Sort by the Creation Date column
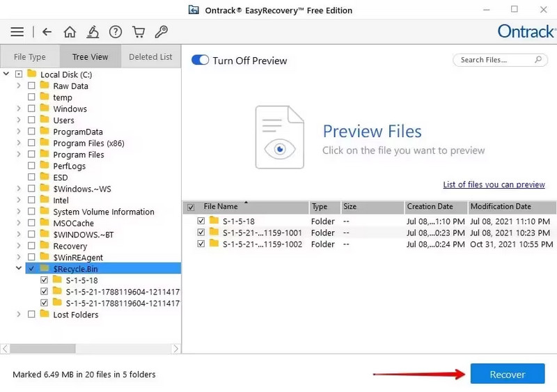557x392 pixels. [436, 207]
